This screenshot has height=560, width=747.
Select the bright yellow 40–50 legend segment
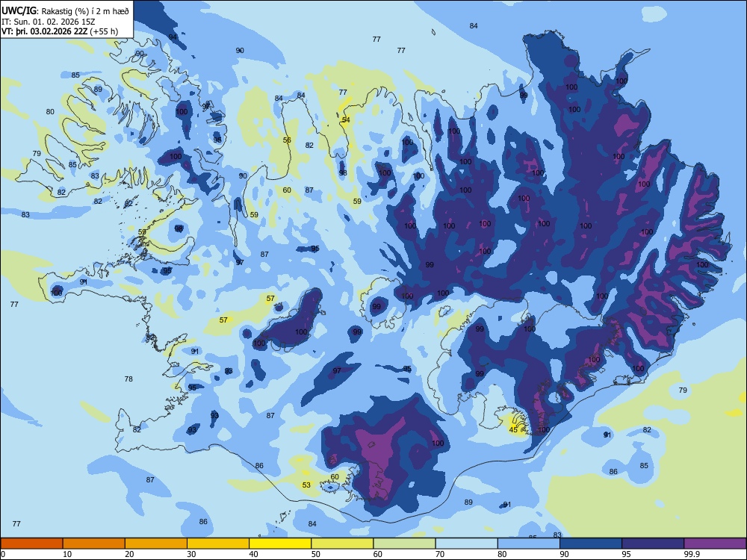(x=280, y=544)
